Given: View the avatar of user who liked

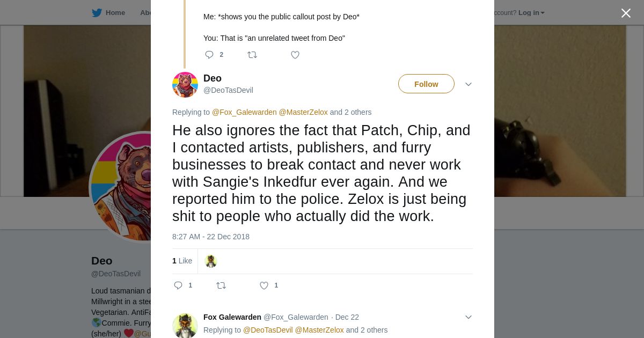Looking at the screenshot, I should tap(211, 261).
